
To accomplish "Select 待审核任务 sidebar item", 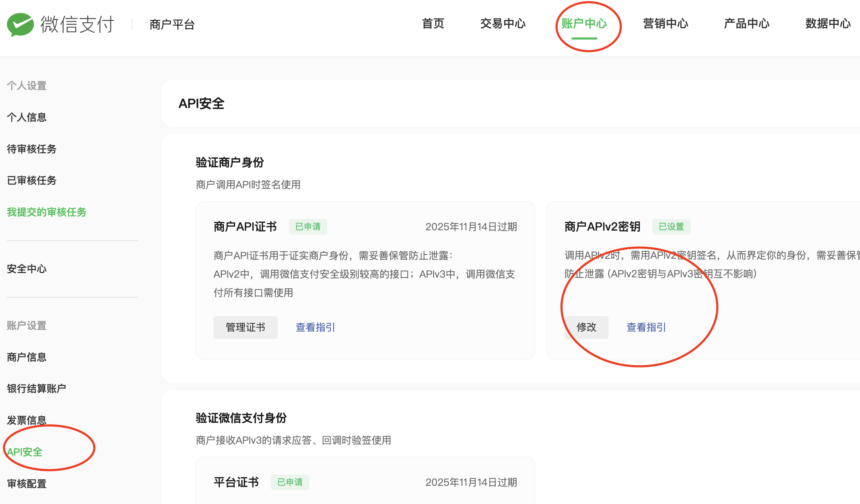I will coord(32,149).
